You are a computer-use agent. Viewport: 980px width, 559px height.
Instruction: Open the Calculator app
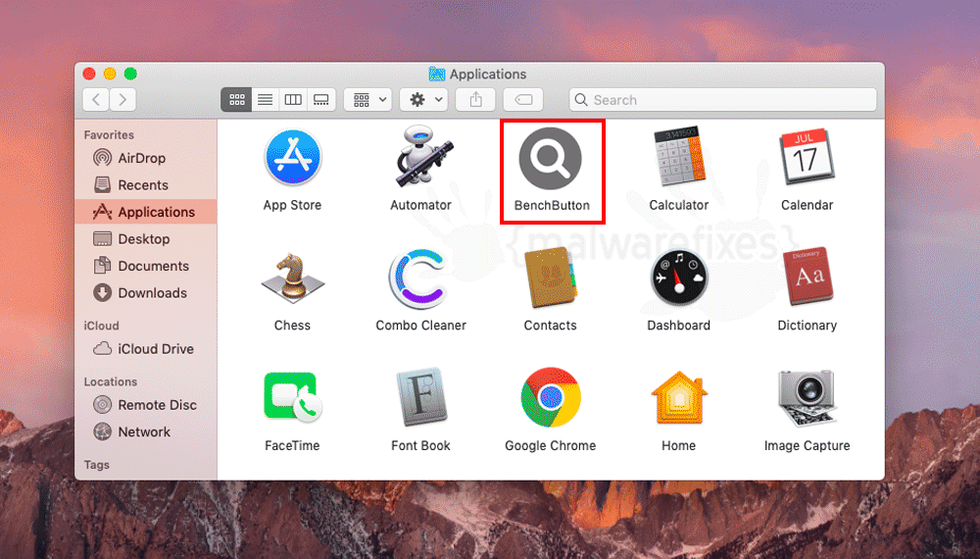(679, 157)
